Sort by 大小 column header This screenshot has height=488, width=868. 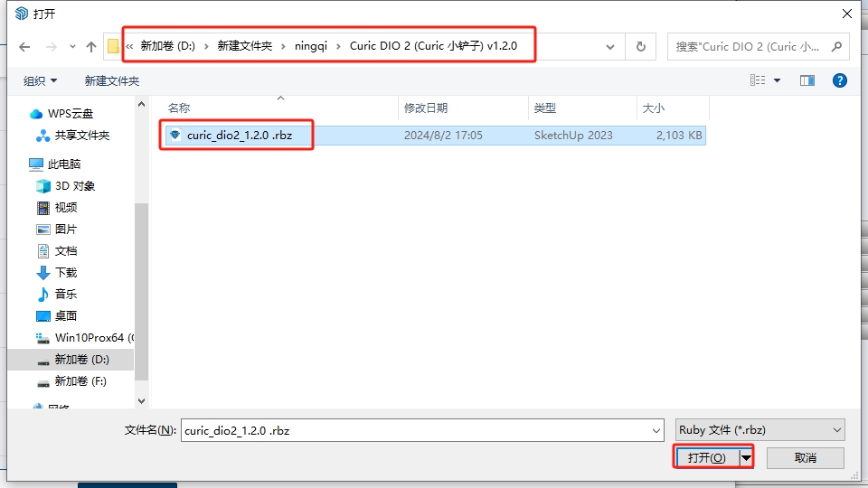(653, 108)
